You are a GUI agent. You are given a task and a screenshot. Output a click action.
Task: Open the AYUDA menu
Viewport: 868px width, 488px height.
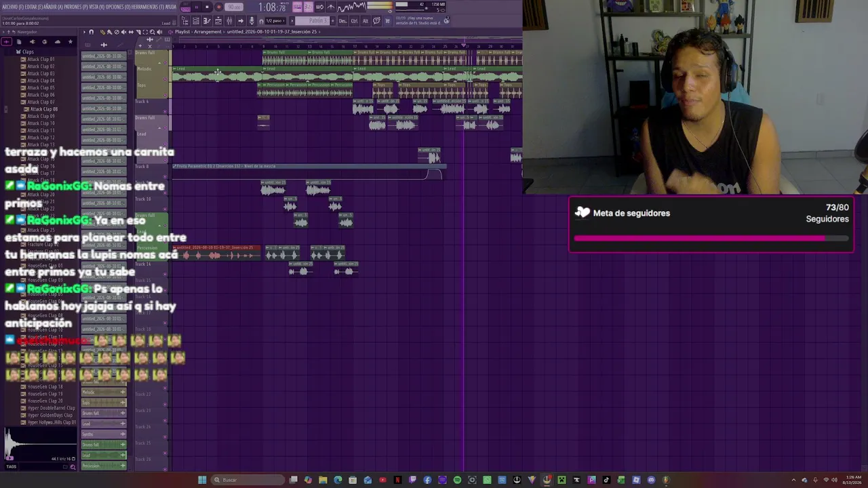pyautogui.click(x=170, y=7)
